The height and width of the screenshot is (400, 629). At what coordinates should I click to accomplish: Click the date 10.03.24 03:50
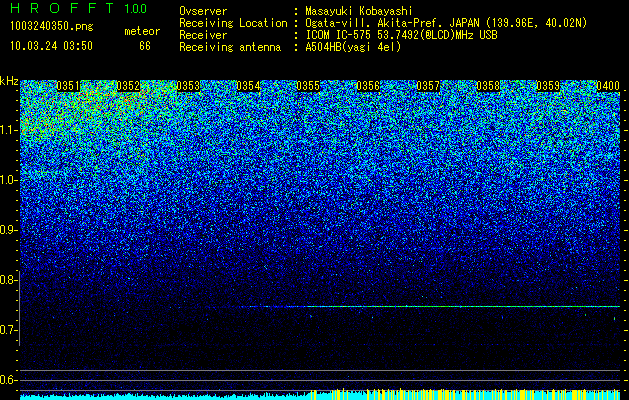click(51, 46)
